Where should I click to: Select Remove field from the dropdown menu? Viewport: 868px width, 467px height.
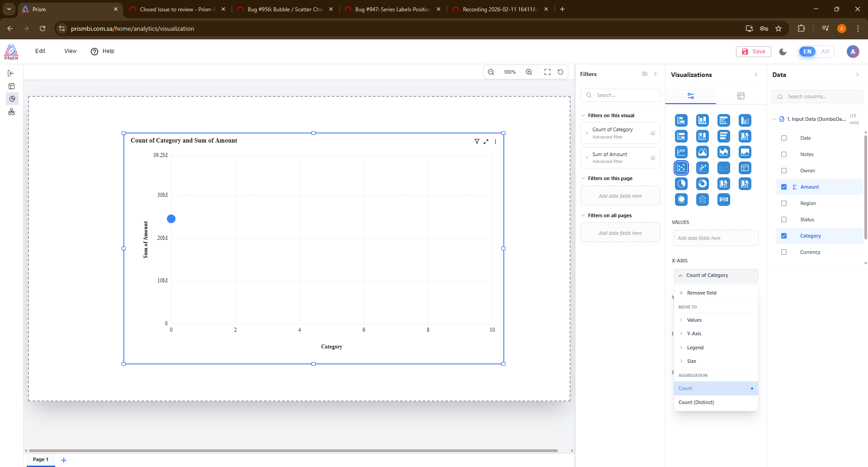[x=702, y=293]
